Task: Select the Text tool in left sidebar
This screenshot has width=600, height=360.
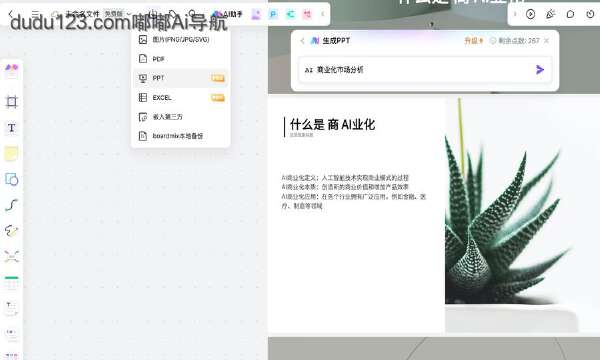Action: pyautogui.click(x=11, y=128)
